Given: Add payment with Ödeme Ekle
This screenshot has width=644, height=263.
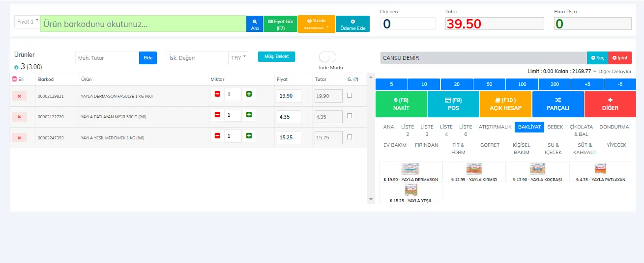Looking at the screenshot, I should [x=352, y=24].
